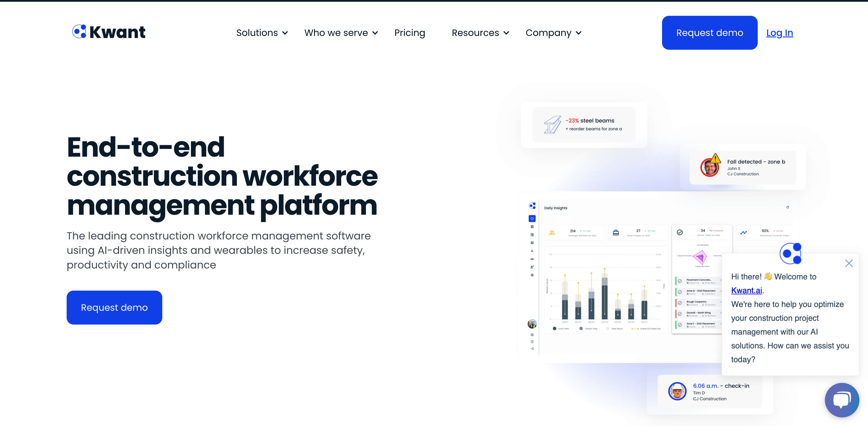
Task: Click the chatbot avatar above welcome message
Action: tap(790, 254)
